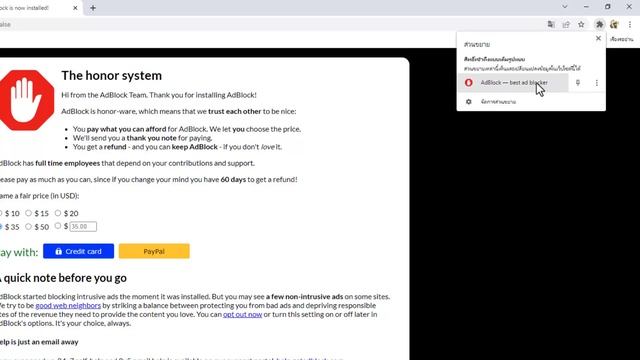Bookmark this page with star icon

coord(581,24)
